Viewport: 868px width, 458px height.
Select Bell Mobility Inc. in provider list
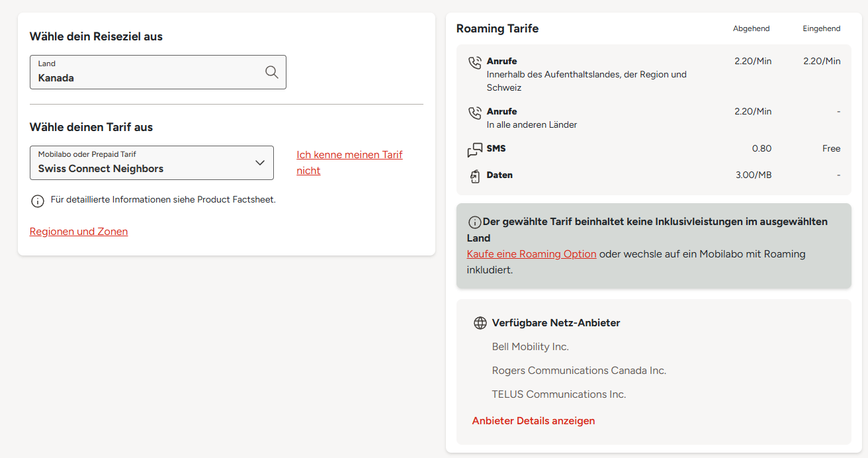(x=530, y=347)
